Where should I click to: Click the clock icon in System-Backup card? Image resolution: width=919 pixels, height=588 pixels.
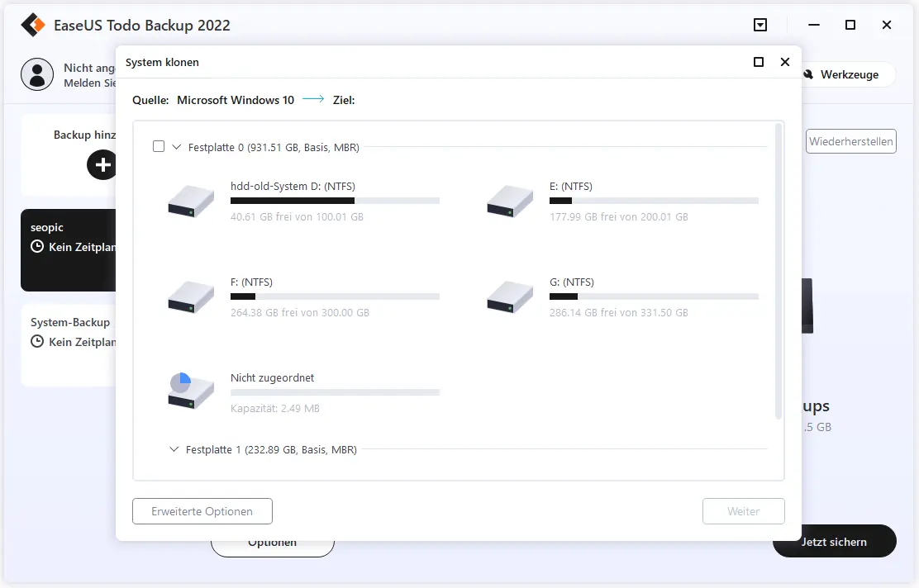[x=37, y=341]
